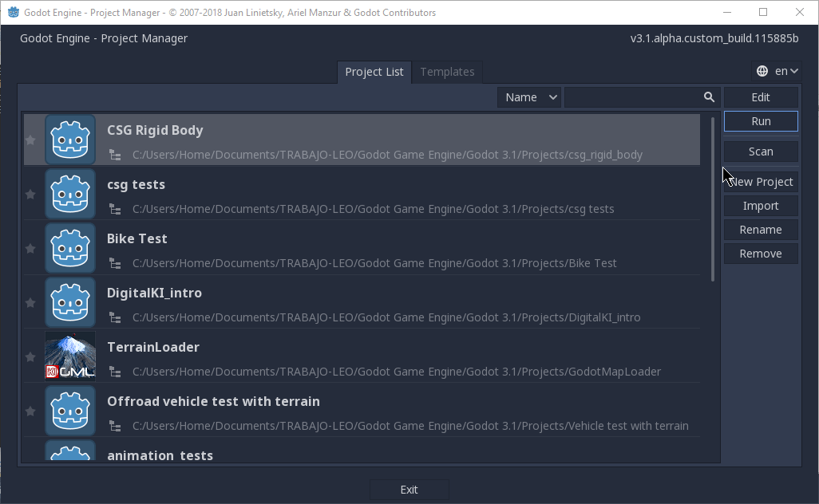Screen dimensions: 819x504
Task: Minimize the Project Manager window
Action: coord(726,12)
